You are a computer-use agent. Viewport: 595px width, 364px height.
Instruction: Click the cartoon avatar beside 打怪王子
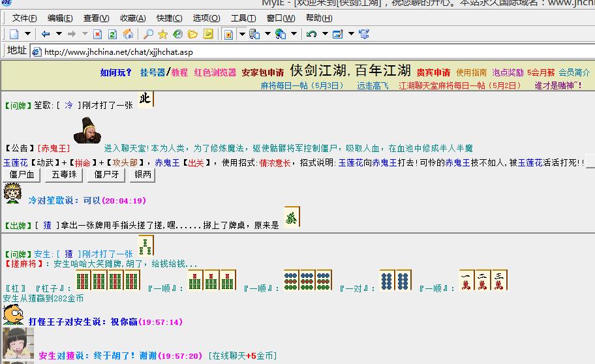[x=13, y=314]
